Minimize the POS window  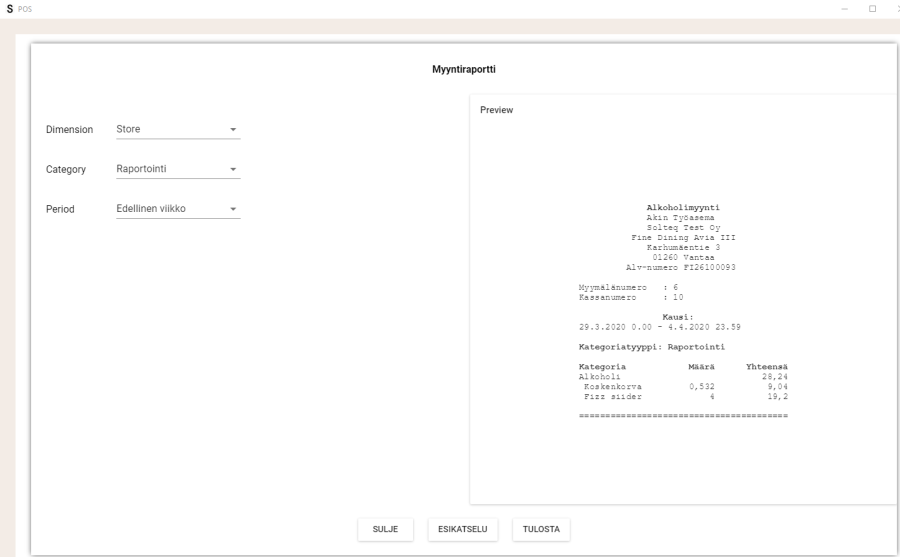click(846, 8)
